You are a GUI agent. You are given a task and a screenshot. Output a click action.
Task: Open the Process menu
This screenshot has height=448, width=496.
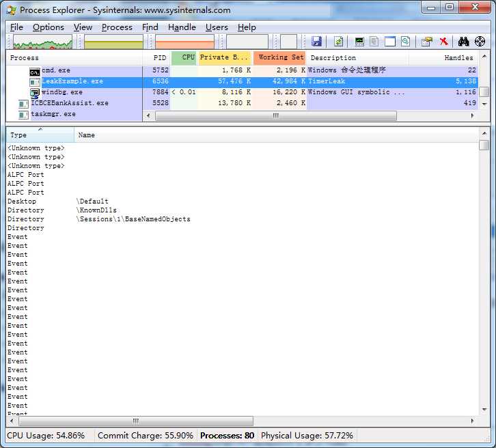tap(117, 27)
